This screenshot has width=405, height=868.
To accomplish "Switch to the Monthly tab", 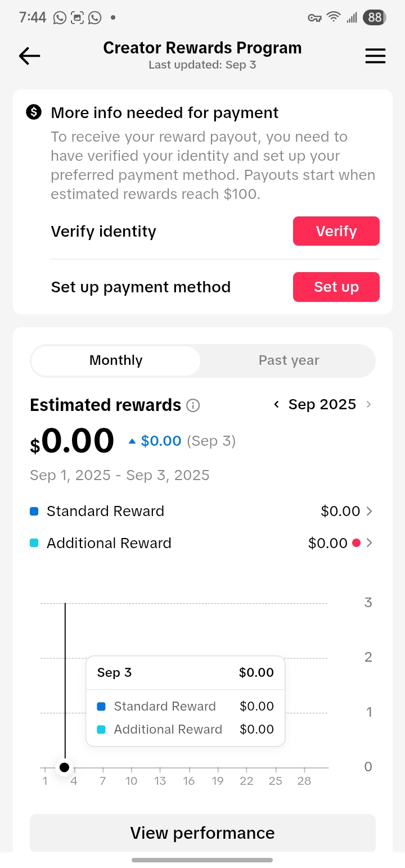I will (x=116, y=360).
